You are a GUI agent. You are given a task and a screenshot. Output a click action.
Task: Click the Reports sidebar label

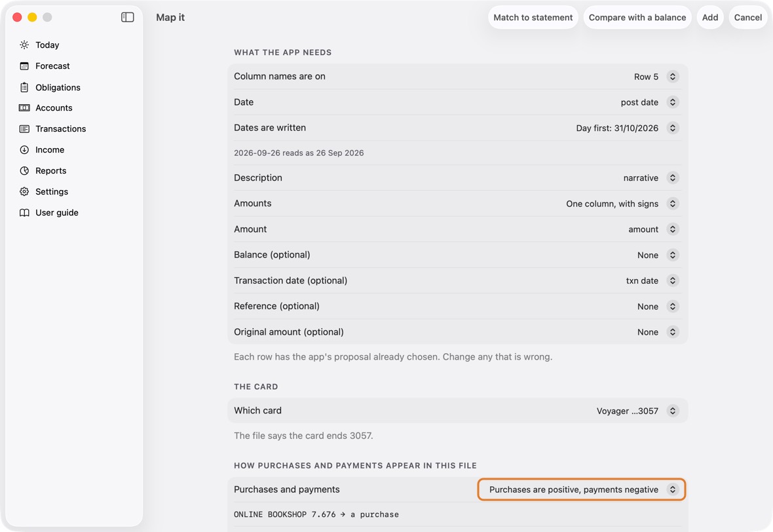click(x=51, y=170)
